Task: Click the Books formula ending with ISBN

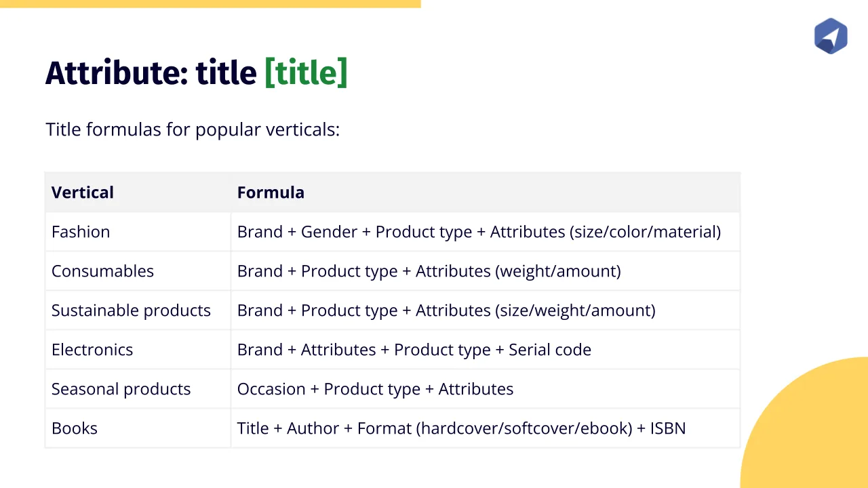Action: click(461, 428)
